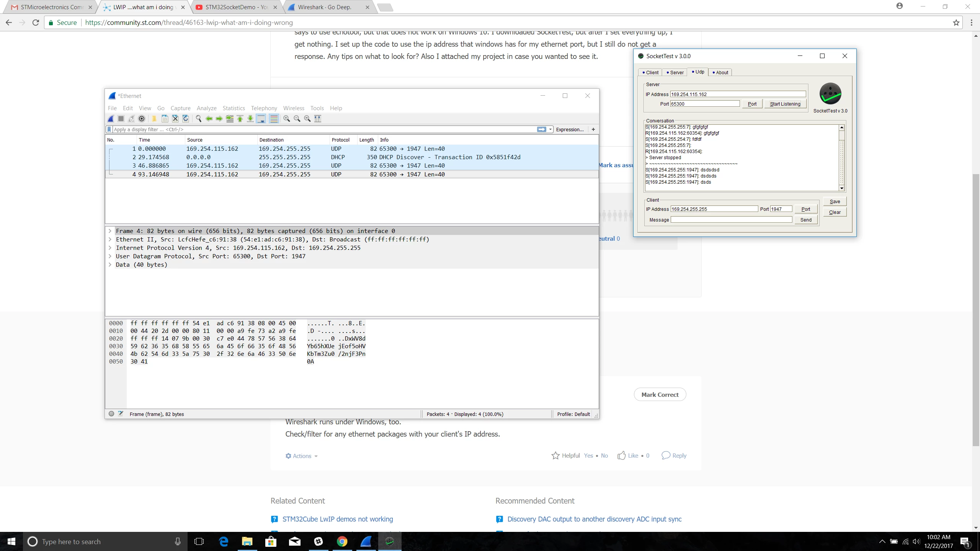Click the Start Listening button

(785, 104)
